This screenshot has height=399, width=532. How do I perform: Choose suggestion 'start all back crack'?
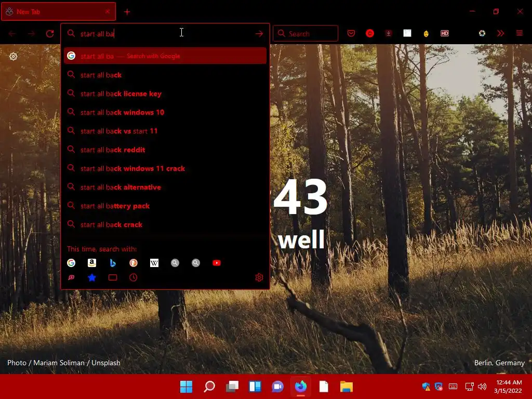tap(165, 224)
